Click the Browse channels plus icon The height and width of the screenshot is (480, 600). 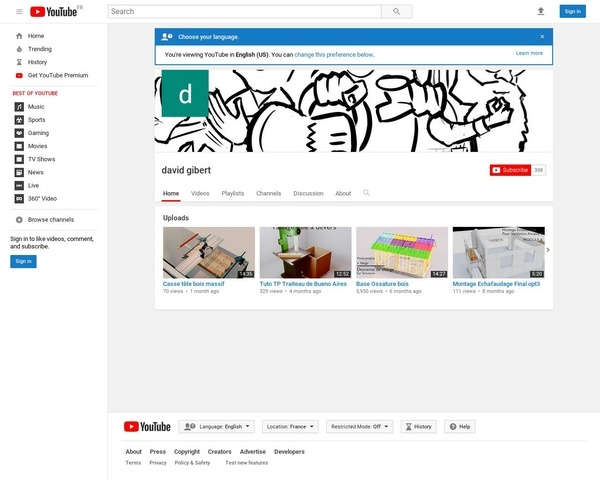click(19, 220)
